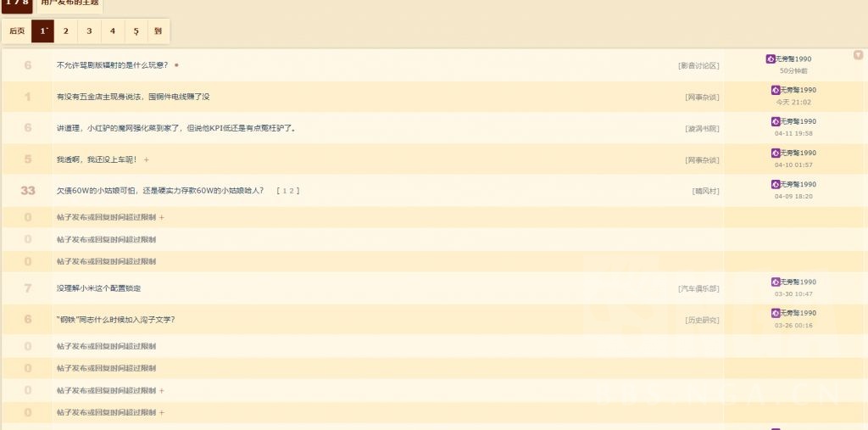Viewport: 868px width, 430px height.
Task: Click purple user badge on 04-10 01:57 row
Action: coord(776,153)
